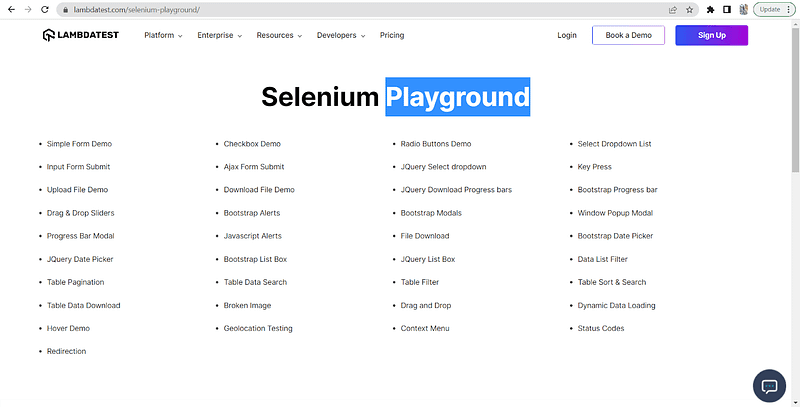800x407 pixels.
Task: Click the Sign Up button
Action: point(712,35)
